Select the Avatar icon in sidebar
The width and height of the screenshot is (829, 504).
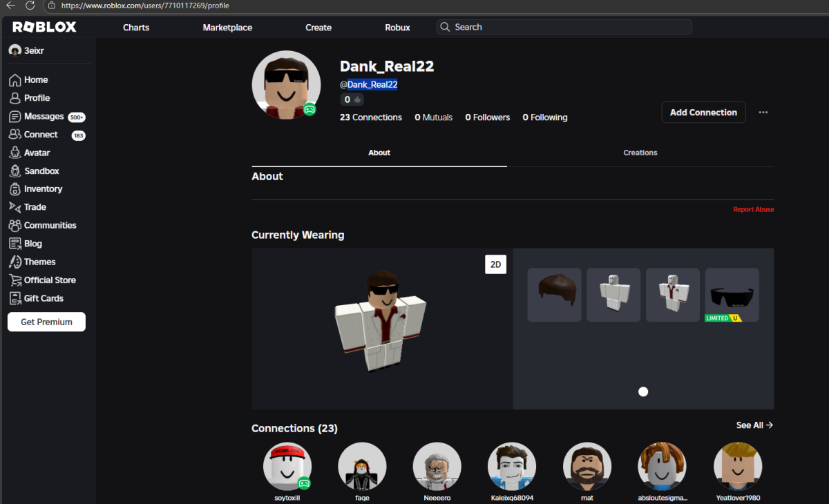15,153
